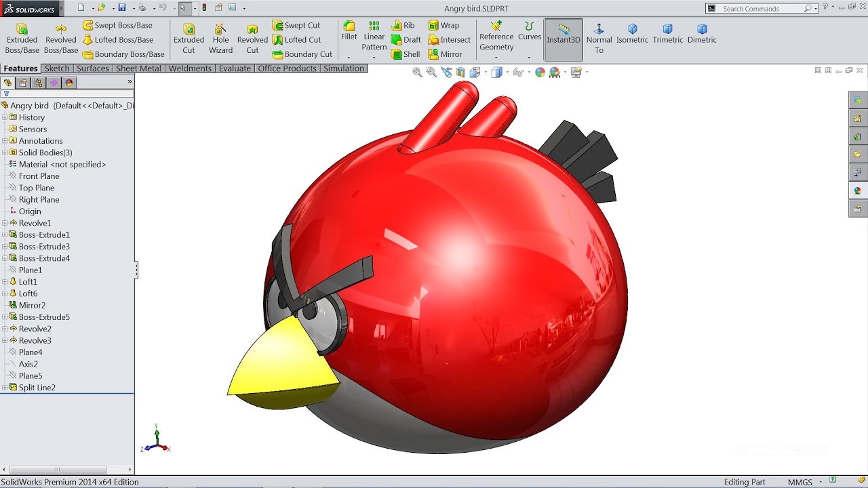Switch to the Evaluate tab
The image size is (868, 488).
pyautogui.click(x=235, y=68)
